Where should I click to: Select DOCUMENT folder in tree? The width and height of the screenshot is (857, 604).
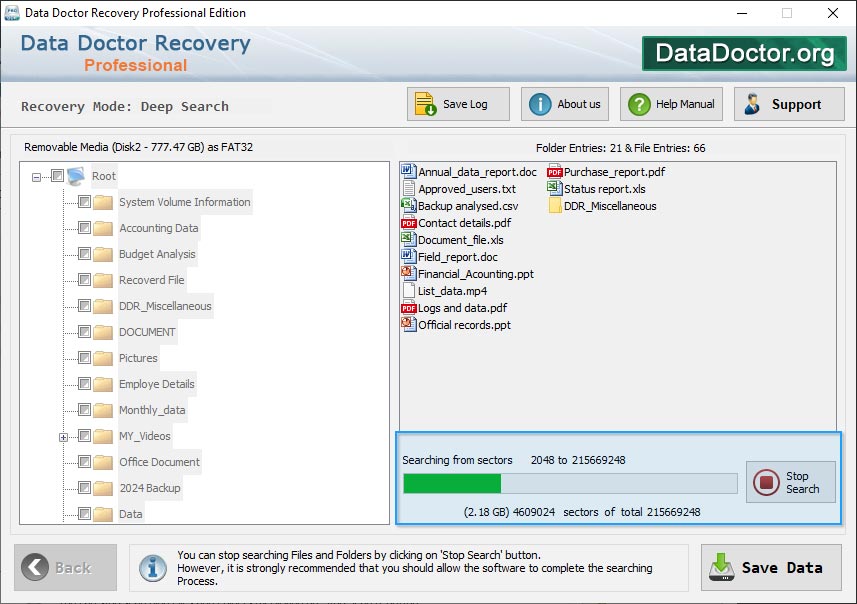(x=147, y=332)
